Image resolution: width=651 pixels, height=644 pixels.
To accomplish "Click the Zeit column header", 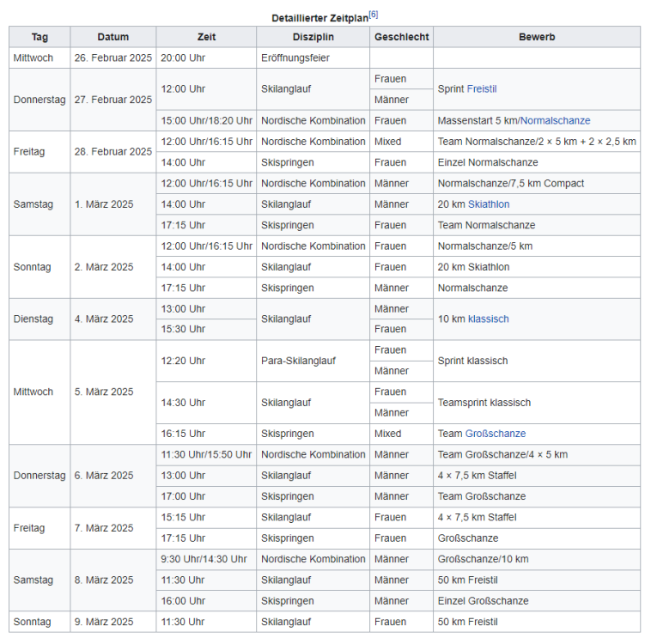I will [x=206, y=37].
